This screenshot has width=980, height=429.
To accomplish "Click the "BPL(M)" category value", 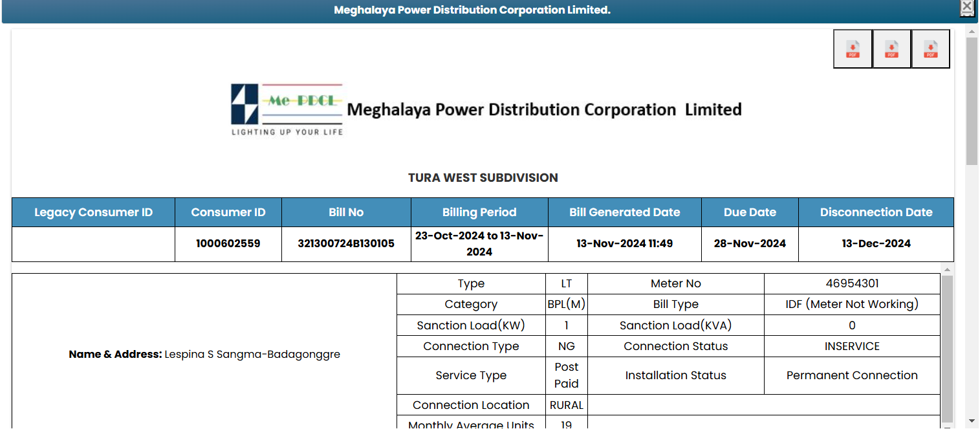I will click(x=567, y=304).
